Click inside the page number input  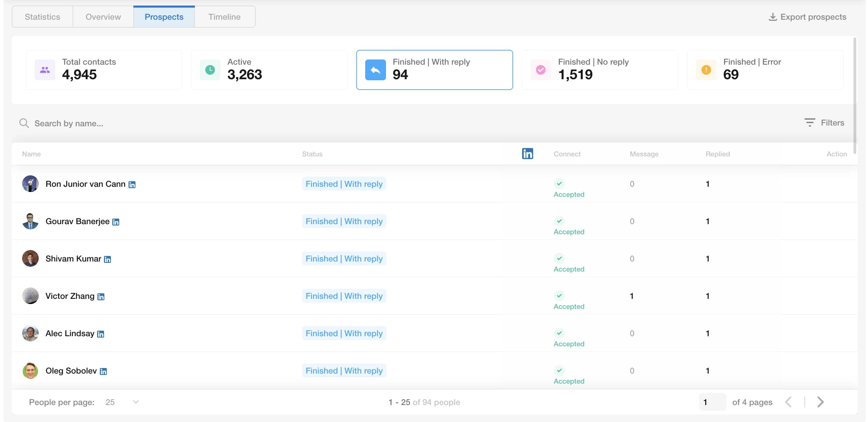713,402
